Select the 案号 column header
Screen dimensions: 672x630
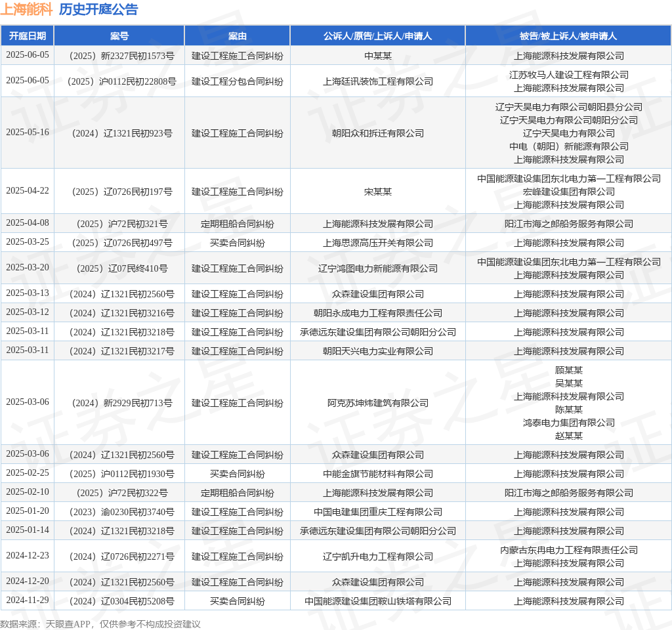click(x=119, y=36)
